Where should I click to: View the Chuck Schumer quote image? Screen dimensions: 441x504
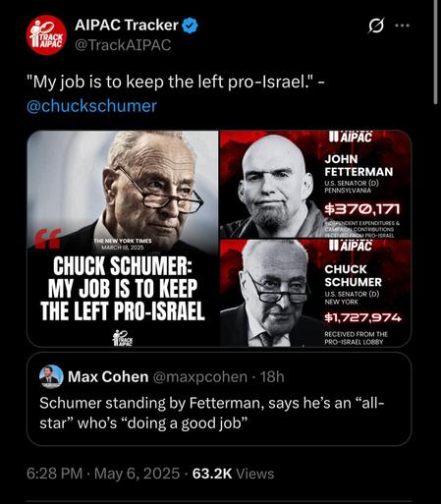(123, 239)
